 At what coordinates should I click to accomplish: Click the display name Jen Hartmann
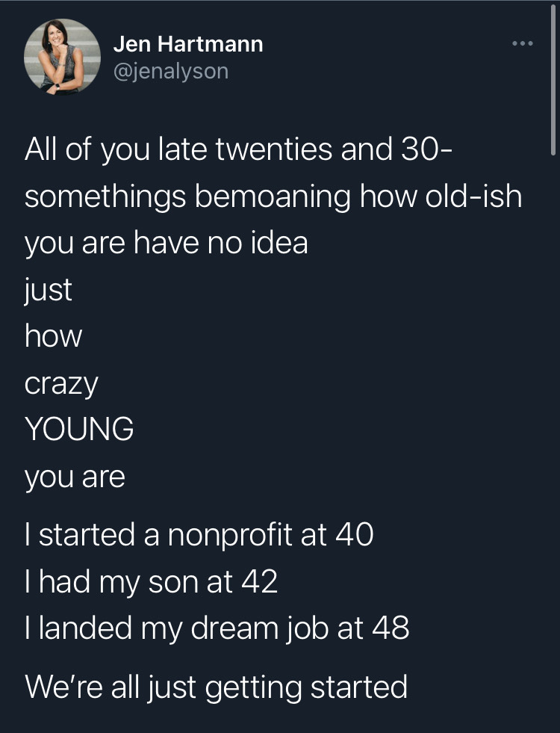(x=188, y=43)
